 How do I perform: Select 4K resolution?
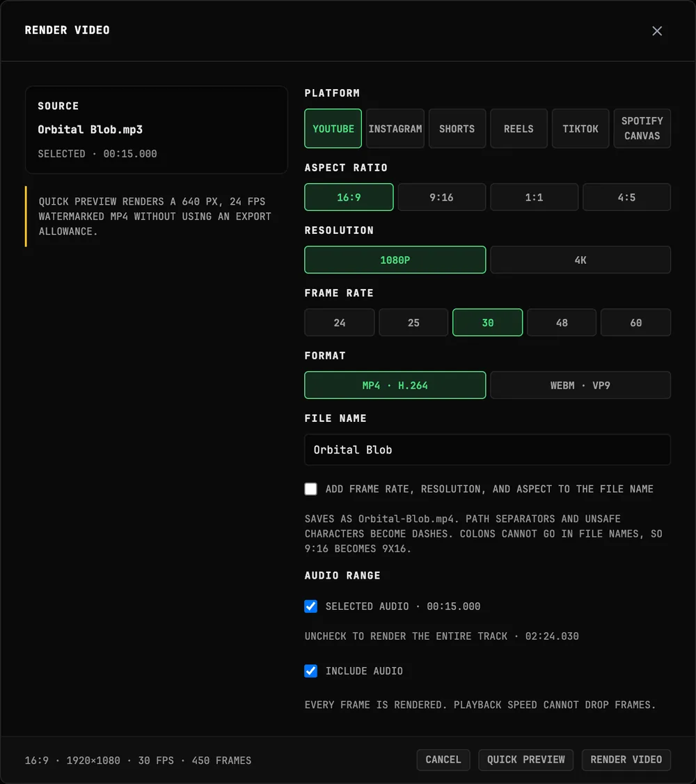click(580, 260)
